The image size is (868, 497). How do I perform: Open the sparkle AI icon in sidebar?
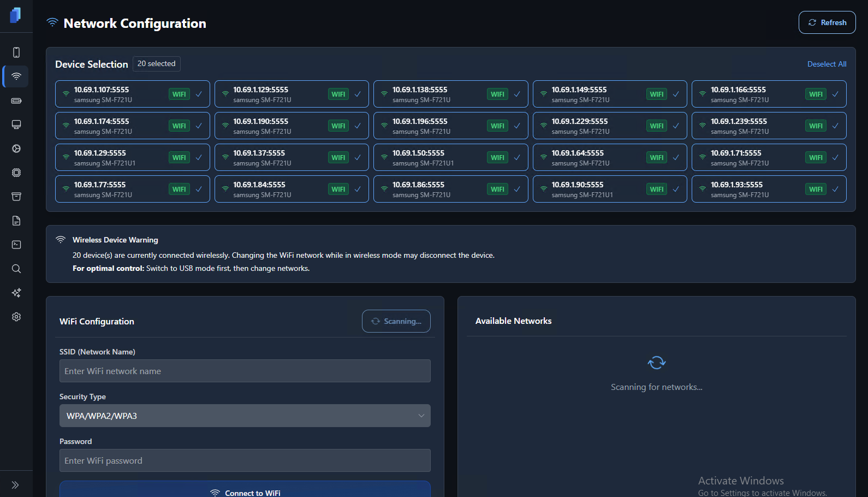(x=16, y=293)
